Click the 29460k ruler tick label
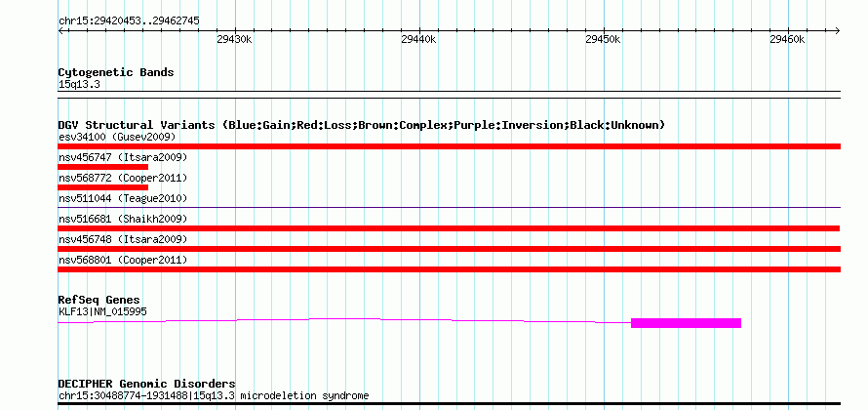The image size is (868, 410). [x=787, y=39]
